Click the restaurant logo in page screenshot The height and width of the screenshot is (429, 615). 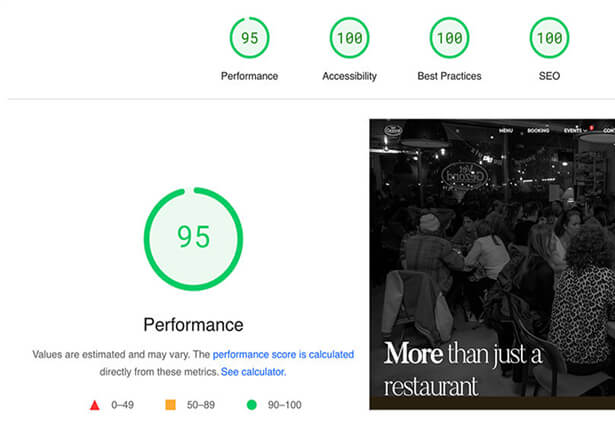coord(393,130)
